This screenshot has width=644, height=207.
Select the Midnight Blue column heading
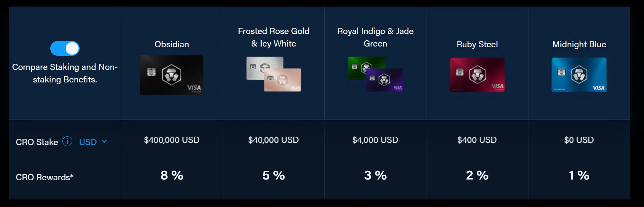point(579,44)
